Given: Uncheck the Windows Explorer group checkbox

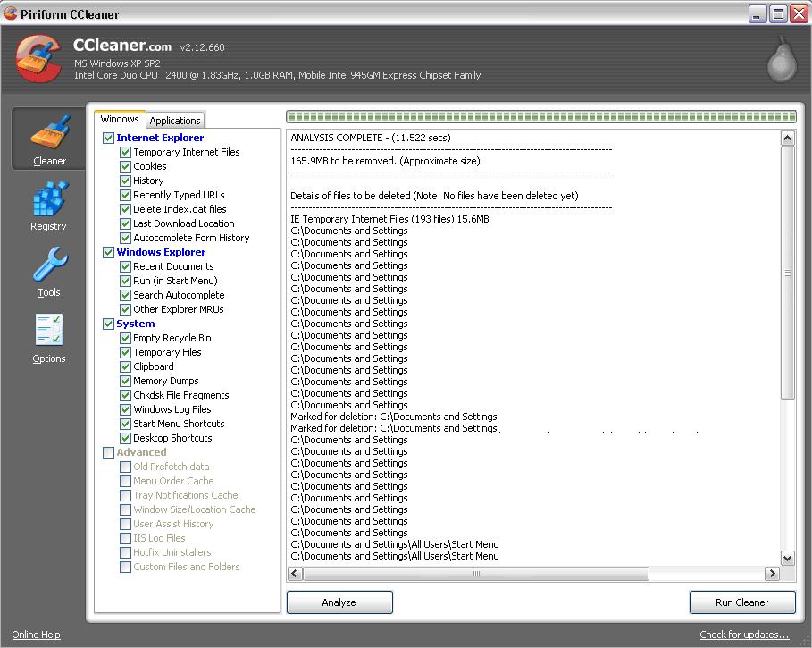Looking at the screenshot, I should click(108, 252).
